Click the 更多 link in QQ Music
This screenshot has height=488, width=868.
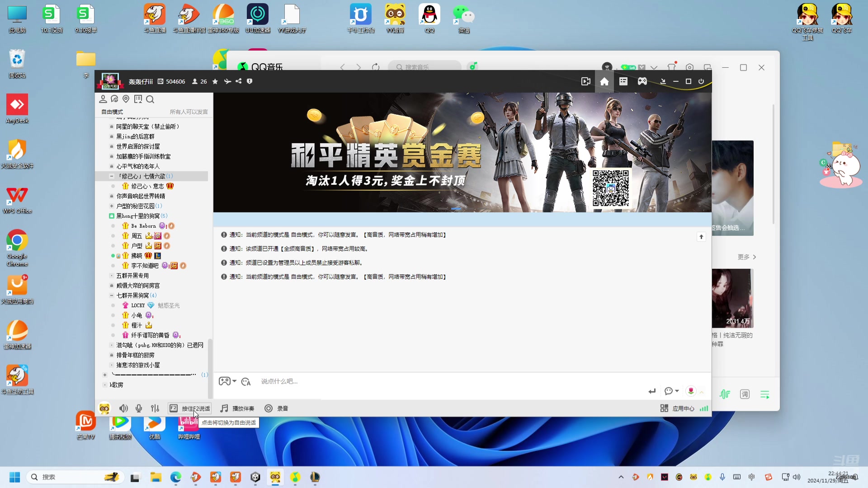click(747, 257)
